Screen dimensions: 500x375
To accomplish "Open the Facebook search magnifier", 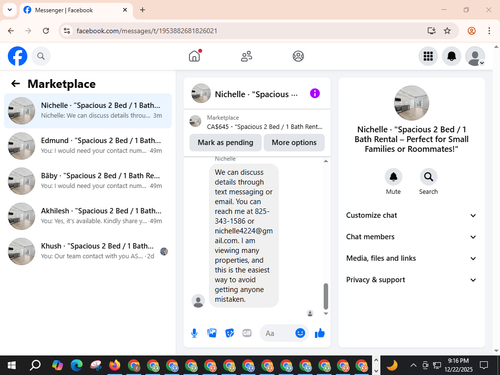I will click(41, 56).
